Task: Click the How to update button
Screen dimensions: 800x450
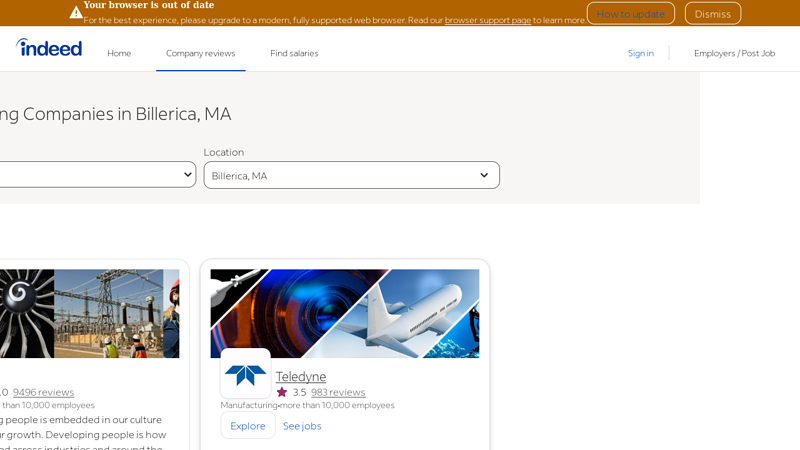Action: [631, 14]
